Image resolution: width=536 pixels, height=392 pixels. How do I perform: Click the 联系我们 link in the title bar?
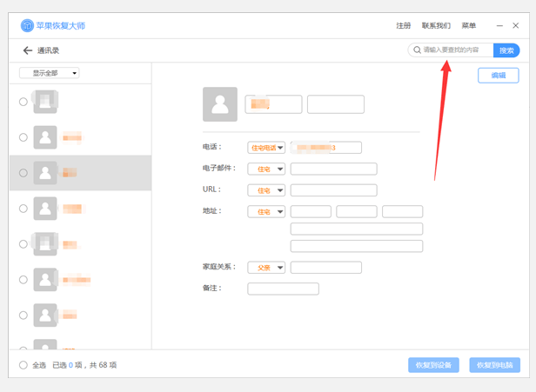[436, 26]
